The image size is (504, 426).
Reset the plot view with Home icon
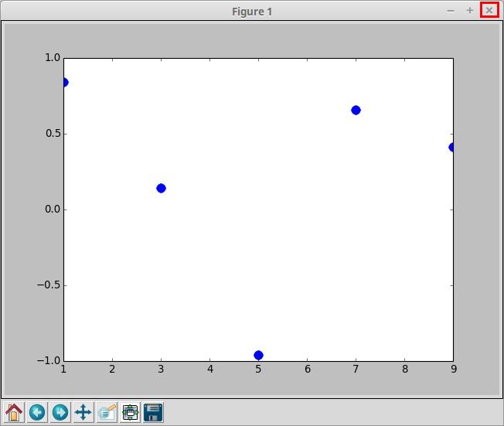click(x=14, y=412)
